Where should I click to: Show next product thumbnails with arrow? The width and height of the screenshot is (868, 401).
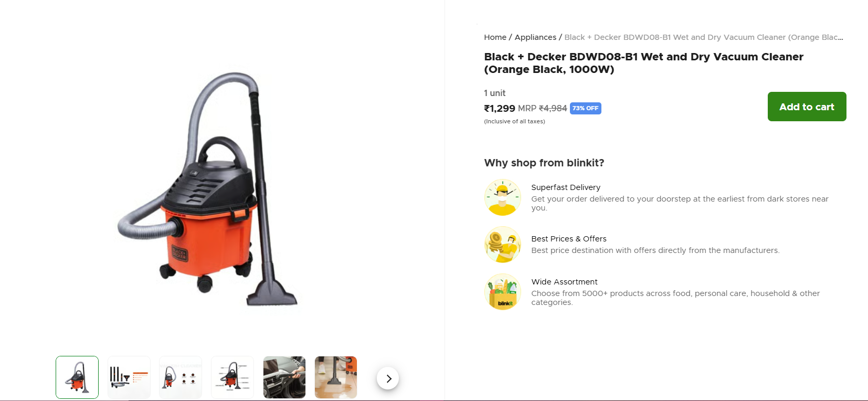click(x=388, y=378)
